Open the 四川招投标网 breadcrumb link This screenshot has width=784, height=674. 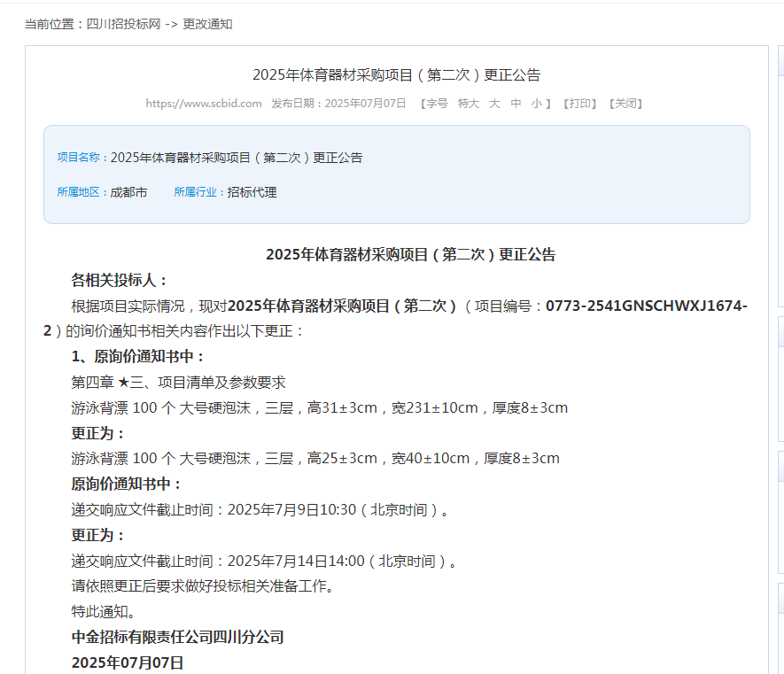coord(123,24)
